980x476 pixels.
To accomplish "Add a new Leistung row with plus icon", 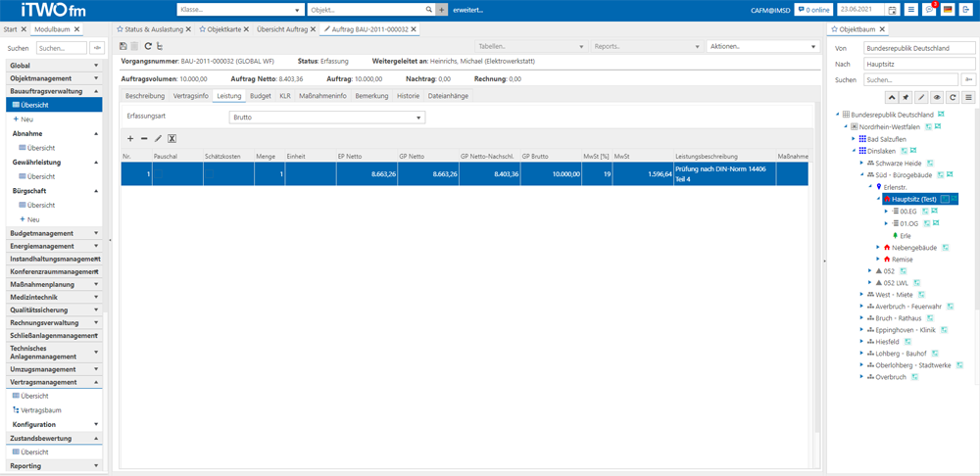I will (x=130, y=139).
